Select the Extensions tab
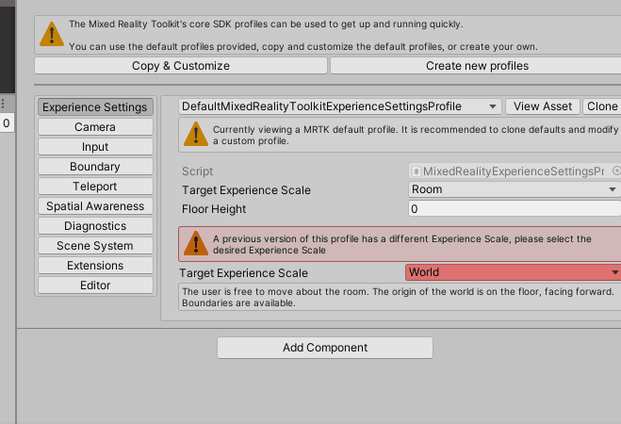 [x=95, y=266]
